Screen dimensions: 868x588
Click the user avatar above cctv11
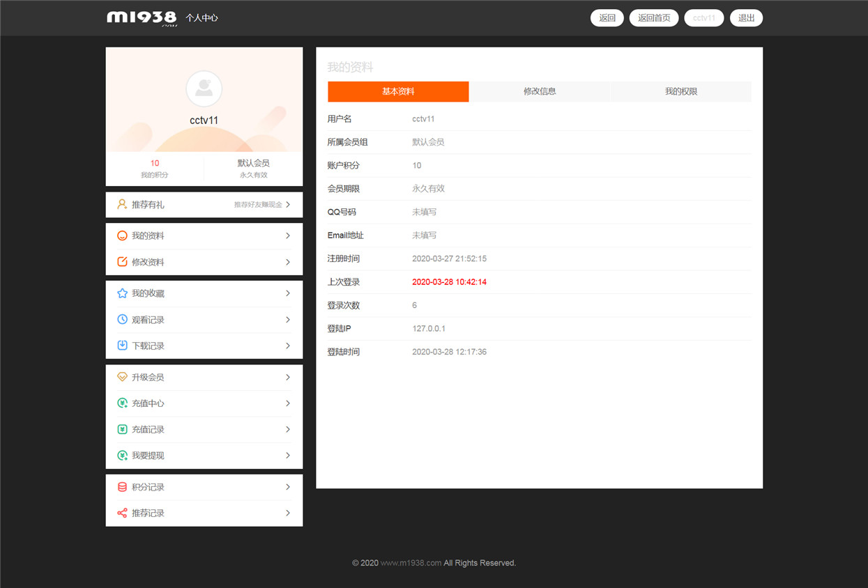(x=204, y=88)
